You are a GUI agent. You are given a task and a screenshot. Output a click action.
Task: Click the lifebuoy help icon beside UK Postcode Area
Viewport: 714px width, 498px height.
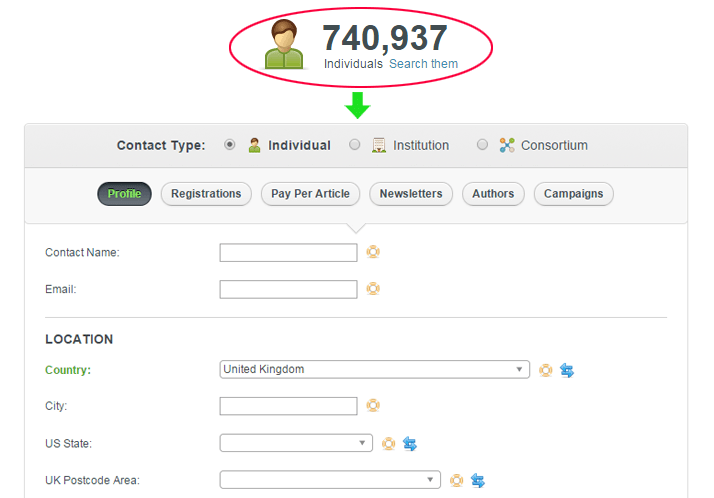pos(457,480)
